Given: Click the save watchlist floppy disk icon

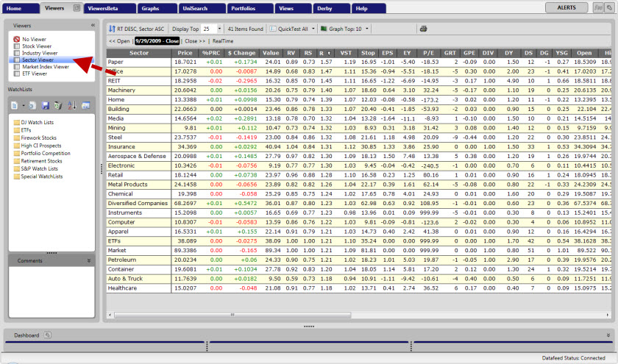Looking at the screenshot, I should [46, 106].
